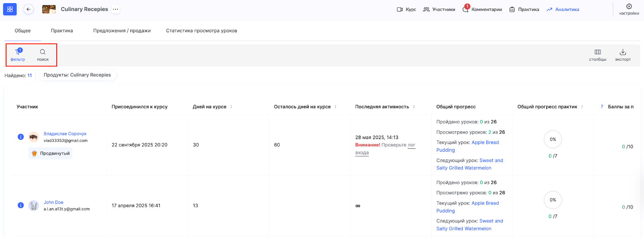Image resolution: width=644 pixels, height=238 pixels.
Task: Click the search magnifier icon
Action: click(x=43, y=54)
